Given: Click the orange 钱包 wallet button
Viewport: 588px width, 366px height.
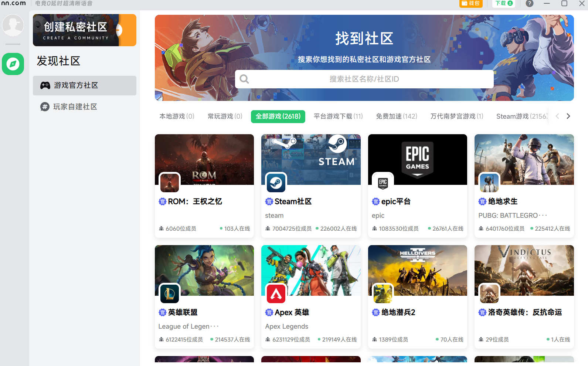Looking at the screenshot, I should (471, 3).
